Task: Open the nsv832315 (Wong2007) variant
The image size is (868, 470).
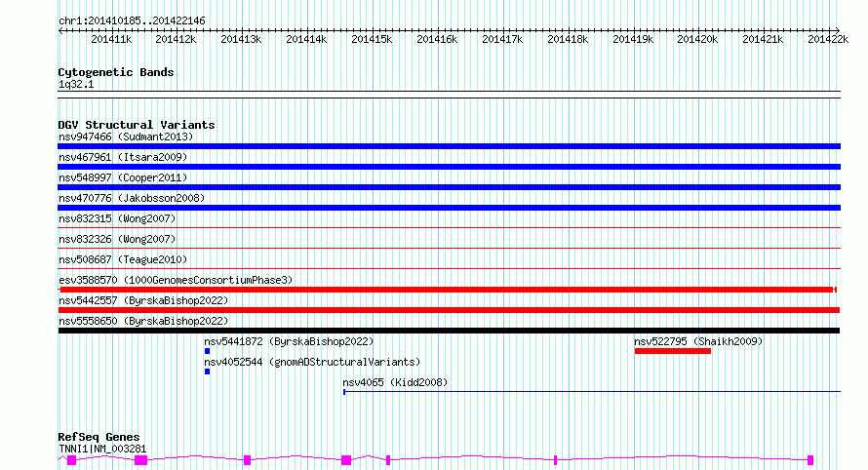Action: tap(117, 218)
